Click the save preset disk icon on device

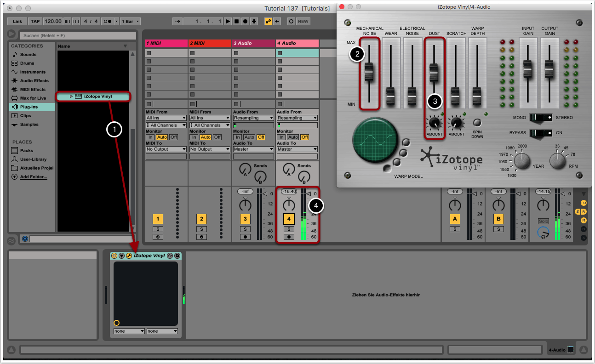[177, 256]
